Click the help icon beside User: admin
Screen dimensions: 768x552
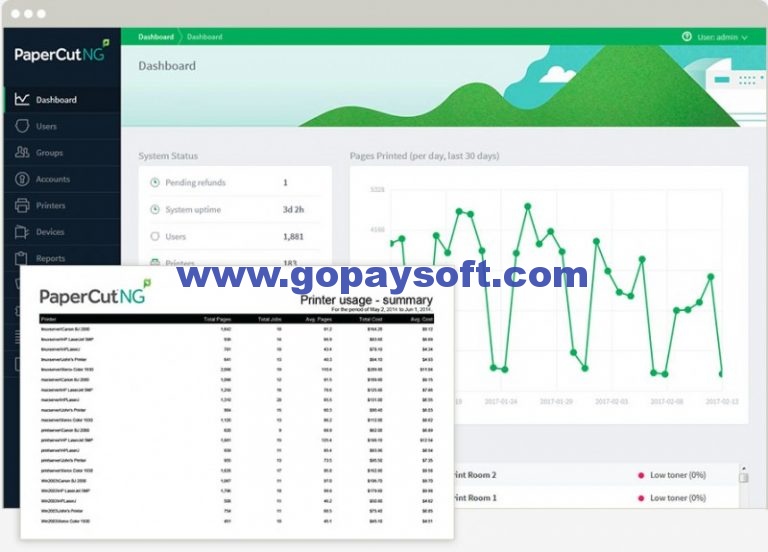point(687,37)
